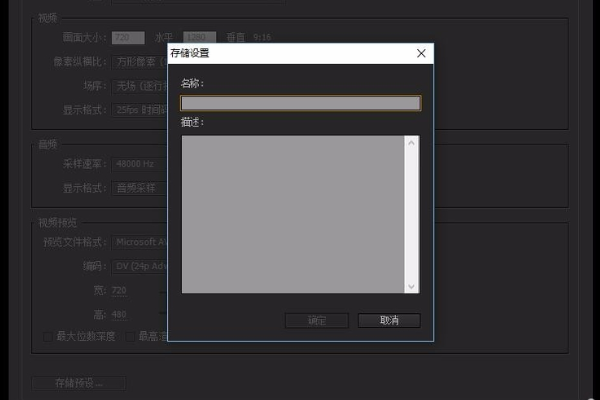Open the audio 显示格式 音频采样 dropdown
The height and width of the screenshot is (400, 600).
coord(140,188)
